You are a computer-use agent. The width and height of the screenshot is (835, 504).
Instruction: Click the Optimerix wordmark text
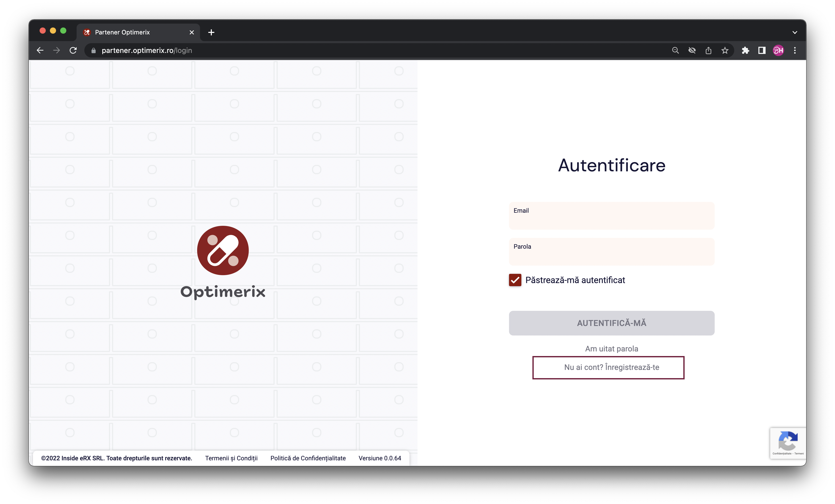pos(223,292)
